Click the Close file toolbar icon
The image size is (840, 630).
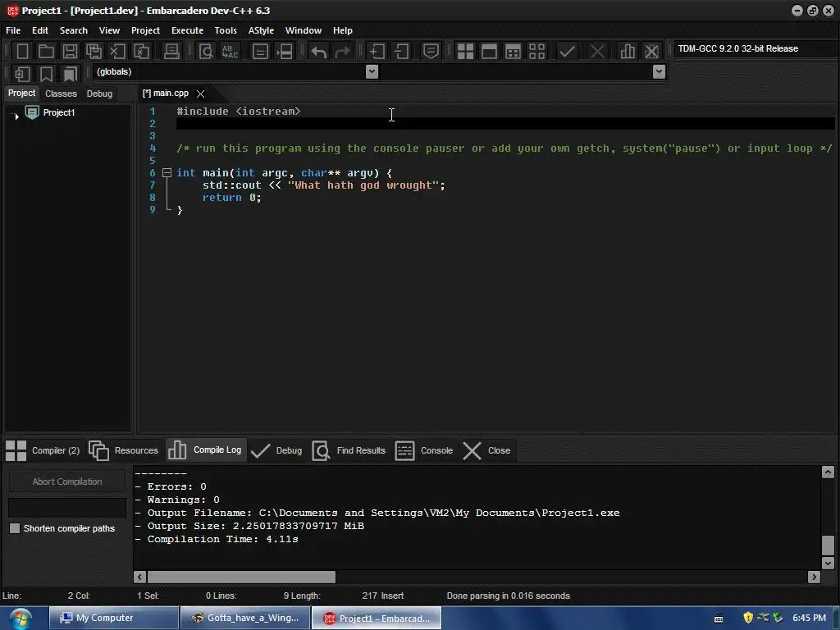[117, 52]
